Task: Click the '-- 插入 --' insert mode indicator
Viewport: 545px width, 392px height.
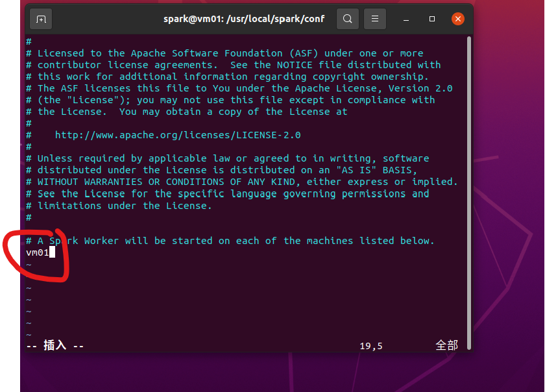Action: pos(55,345)
